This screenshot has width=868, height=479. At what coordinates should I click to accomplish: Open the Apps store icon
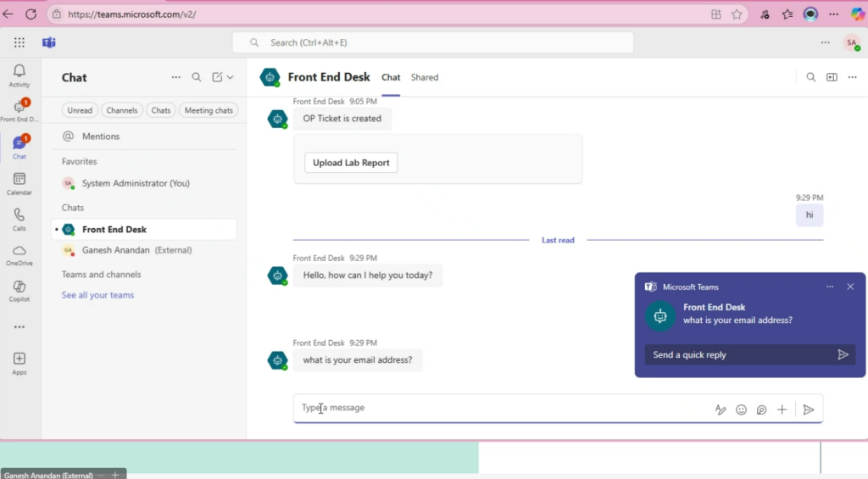tap(19, 363)
